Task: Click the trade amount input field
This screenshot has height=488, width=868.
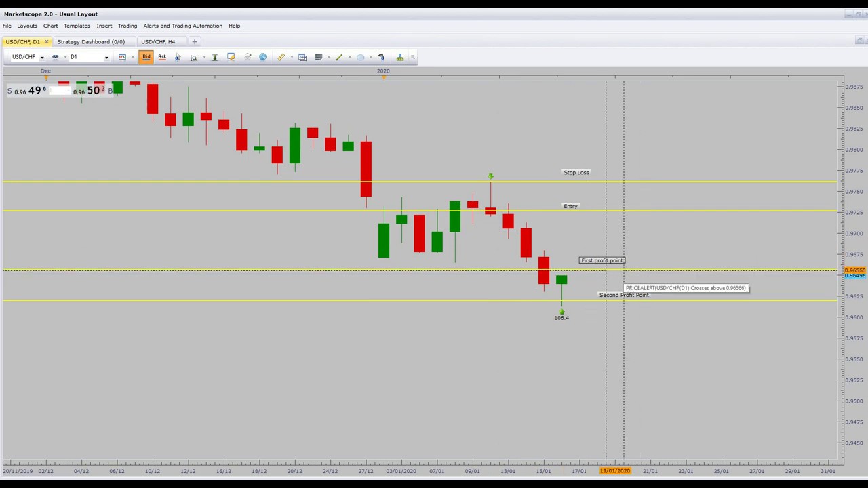Action: tap(60, 90)
